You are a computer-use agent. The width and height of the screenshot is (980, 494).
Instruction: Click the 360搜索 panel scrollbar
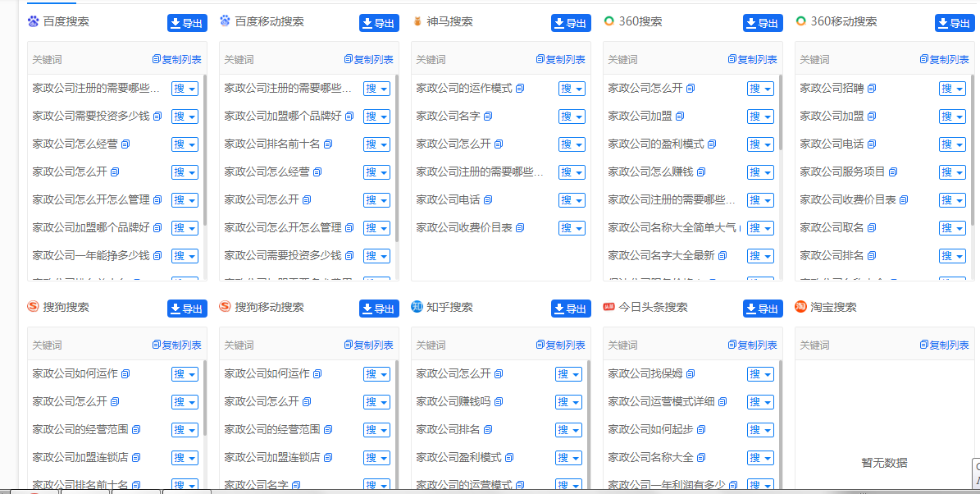click(x=781, y=112)
